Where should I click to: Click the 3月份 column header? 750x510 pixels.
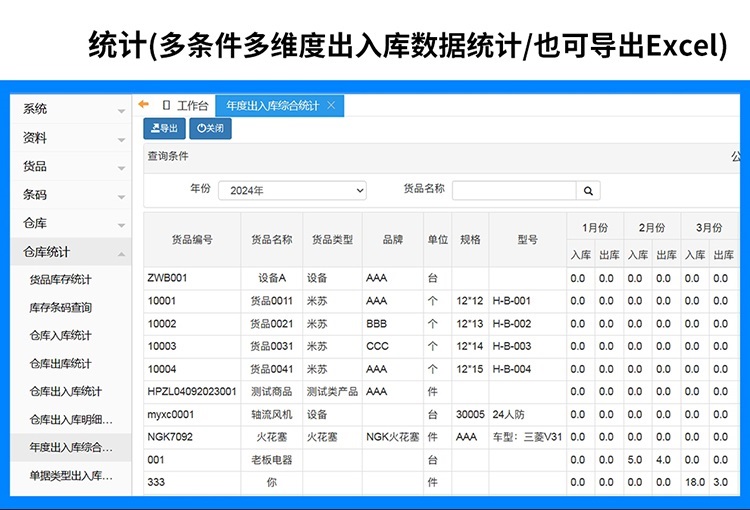[709, 228]
